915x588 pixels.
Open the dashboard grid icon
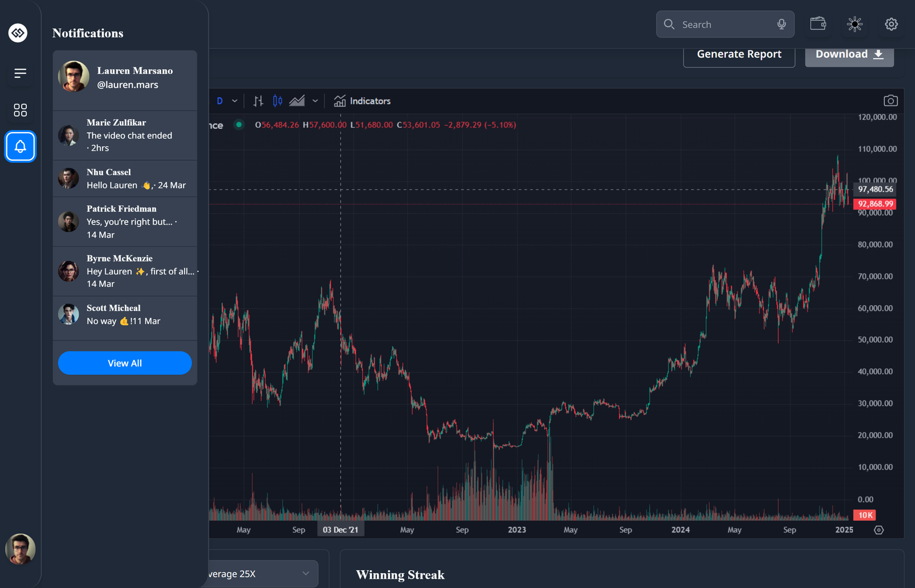[x=21, y=110]
